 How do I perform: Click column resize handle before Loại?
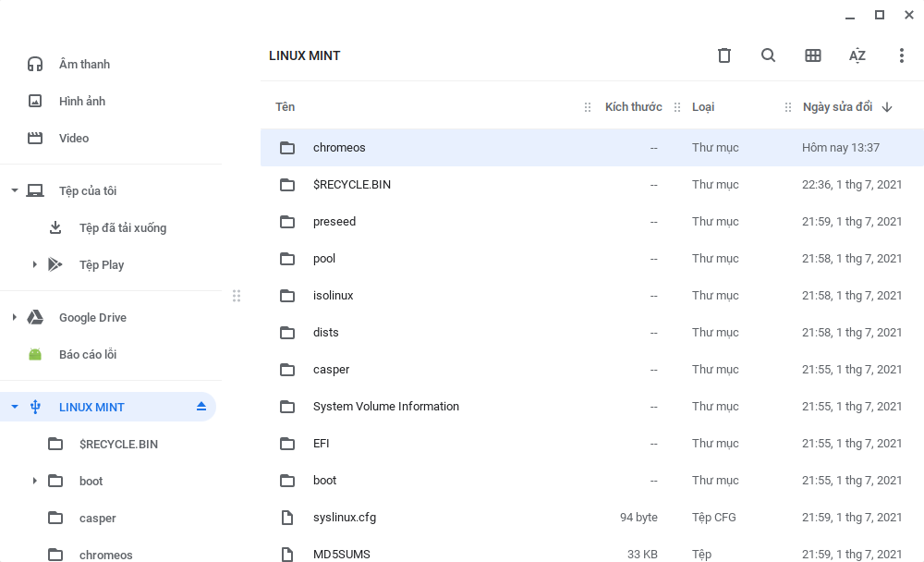(x=677, y=107)
